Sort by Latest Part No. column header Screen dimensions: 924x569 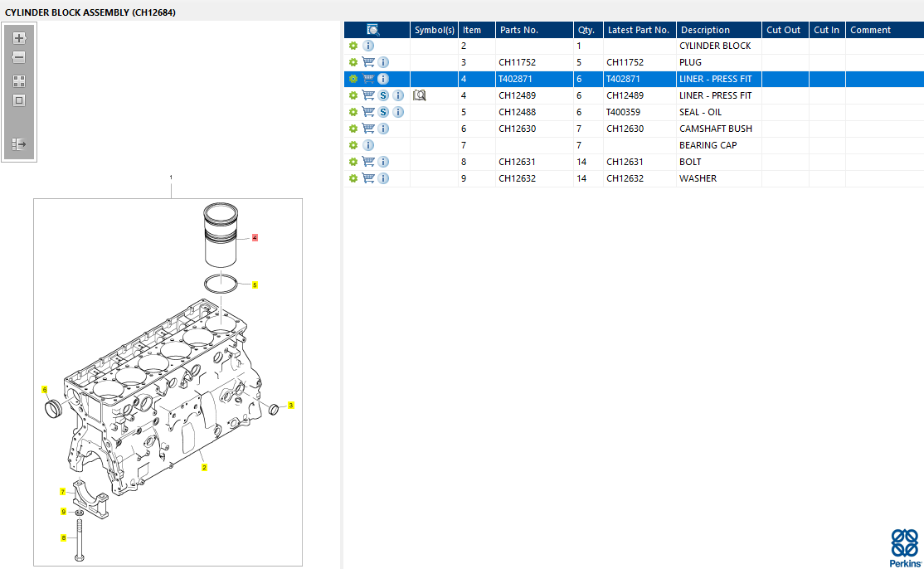[x=640, y=30]
